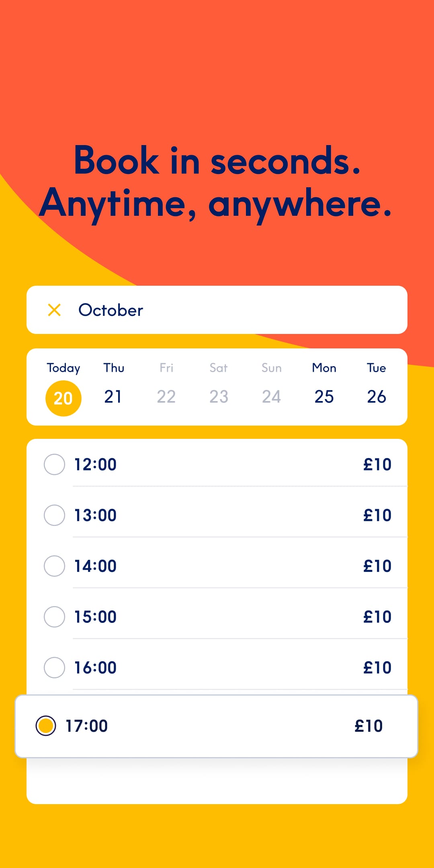This screenshot has width=434, height=868.
Task: Select Today, the 20th
Action: pos(63,398)
